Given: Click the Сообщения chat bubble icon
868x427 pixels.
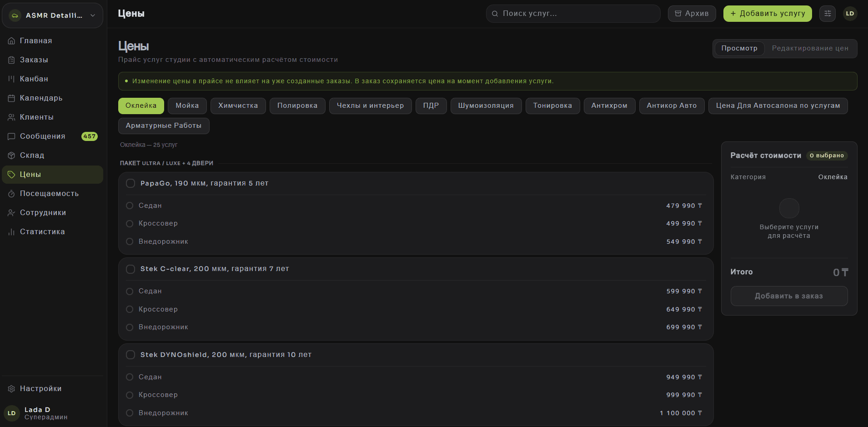Looking at the screenshot, I should point(11,136).
